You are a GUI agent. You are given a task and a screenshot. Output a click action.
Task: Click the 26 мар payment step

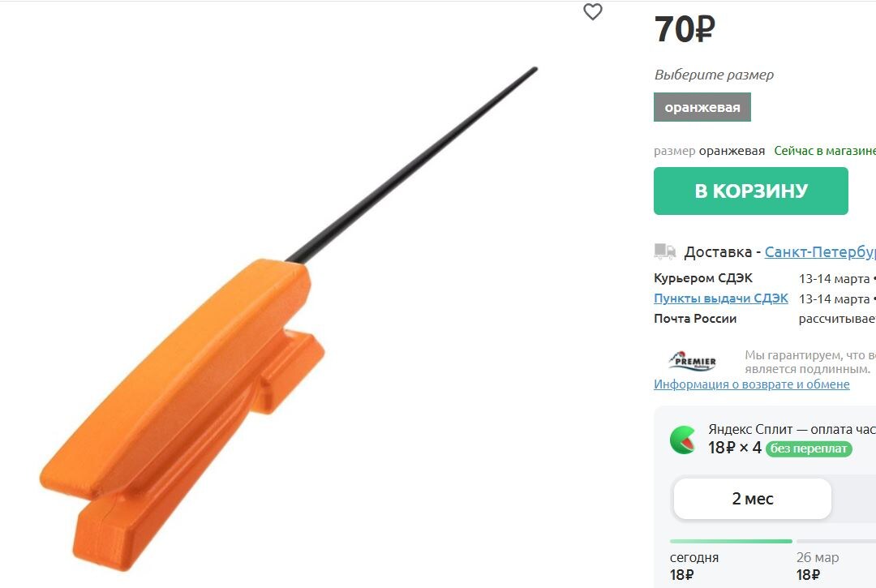tap(818, 565)
